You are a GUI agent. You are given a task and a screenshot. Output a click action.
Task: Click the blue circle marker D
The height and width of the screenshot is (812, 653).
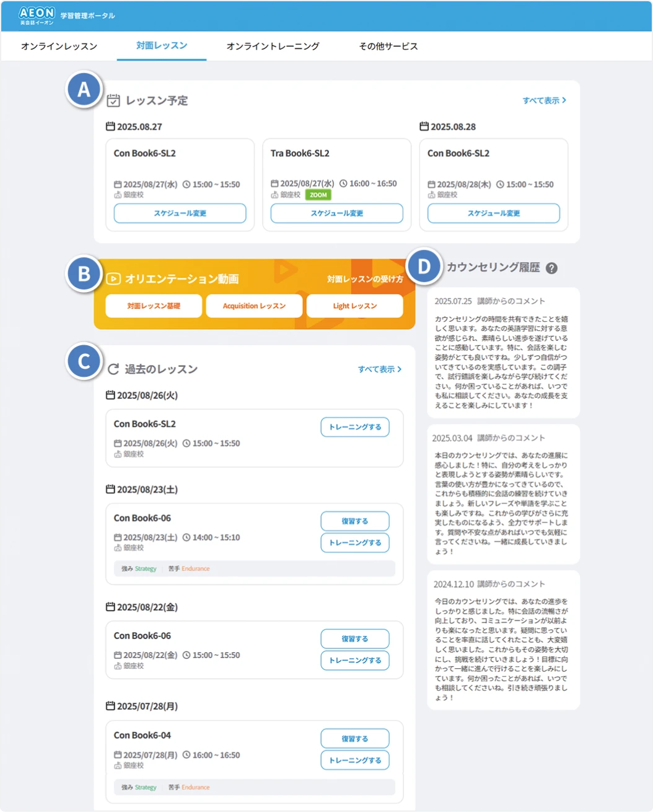pos(424,267)
